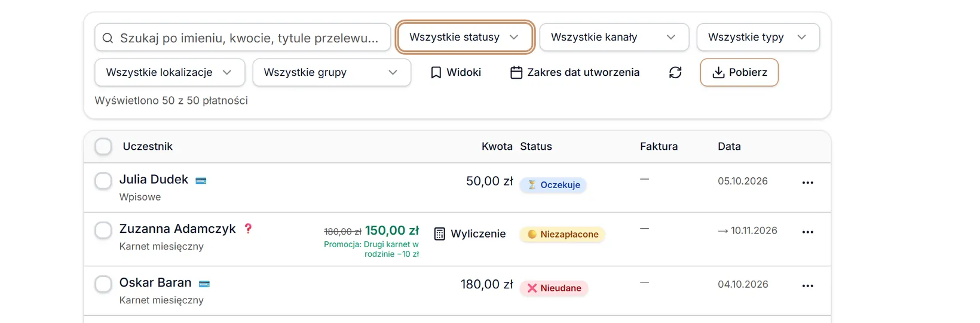Click the Niezapłacone status badge
Viewport: 980px width, 323px height.
[x=562, y=235]
